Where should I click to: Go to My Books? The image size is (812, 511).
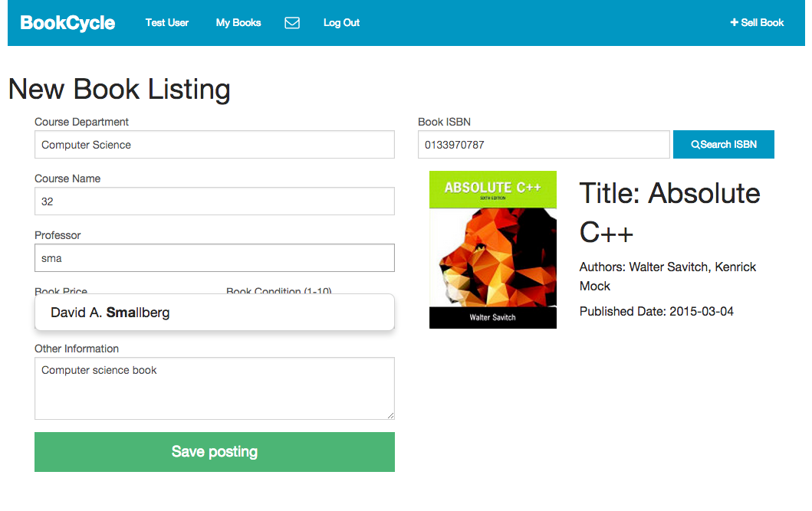[238, 23]
